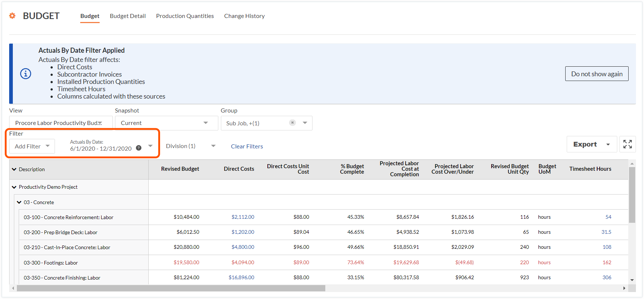This screenshot has height=299, width=644.
Task: Click the Timesheet Hours column header
Action: [x=590, y=169]
